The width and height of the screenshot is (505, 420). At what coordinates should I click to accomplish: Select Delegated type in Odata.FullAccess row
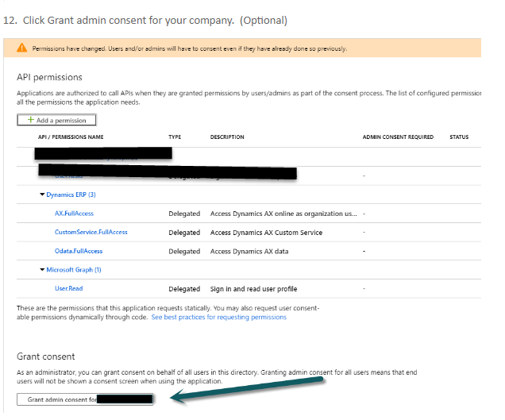tap(184, 251)
